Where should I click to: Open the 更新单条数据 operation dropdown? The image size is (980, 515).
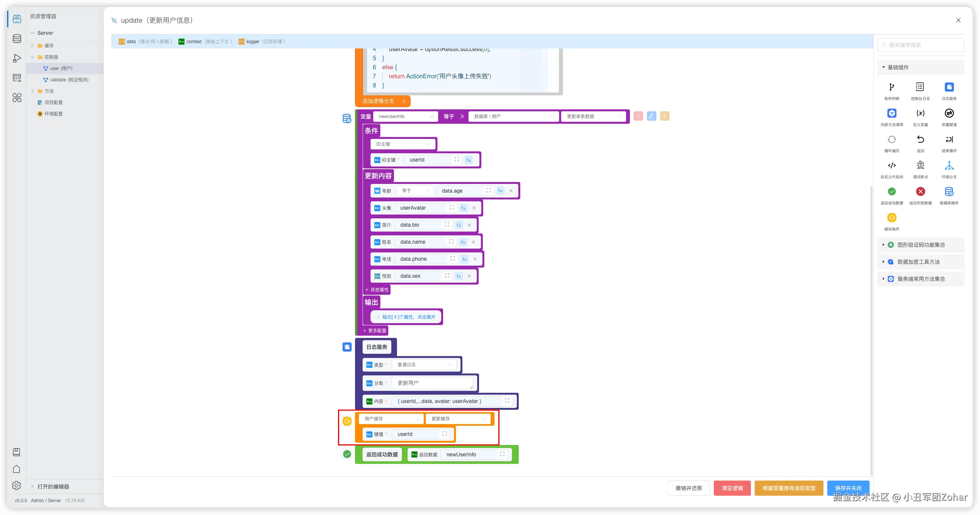pyautogui.click(x=593, y=117)
